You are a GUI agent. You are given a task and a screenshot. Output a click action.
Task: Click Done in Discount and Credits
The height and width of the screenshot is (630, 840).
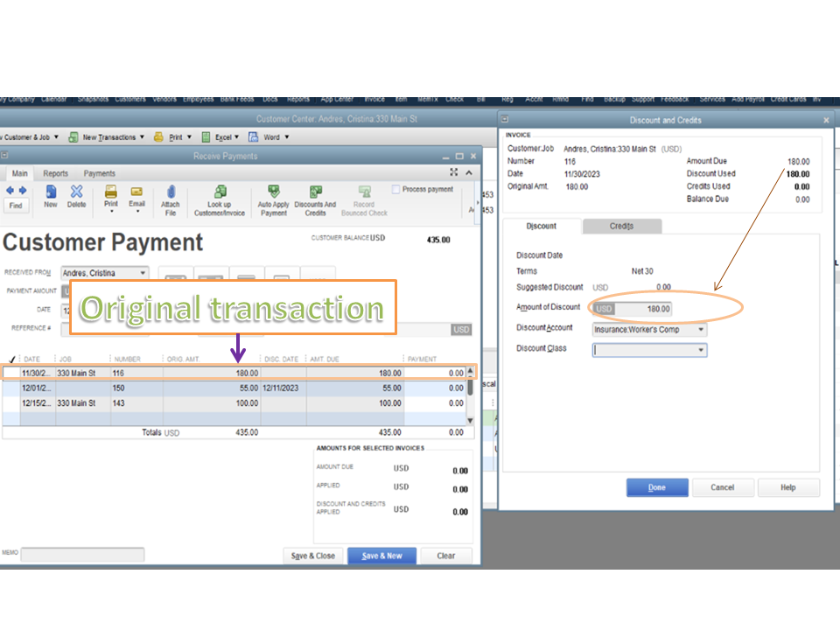657,487
